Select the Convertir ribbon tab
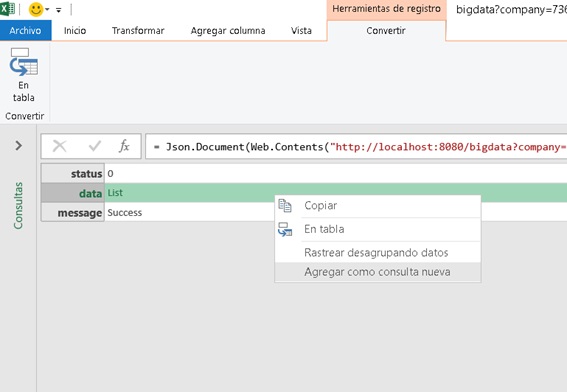The image size is (567, 392). point(386,31)
